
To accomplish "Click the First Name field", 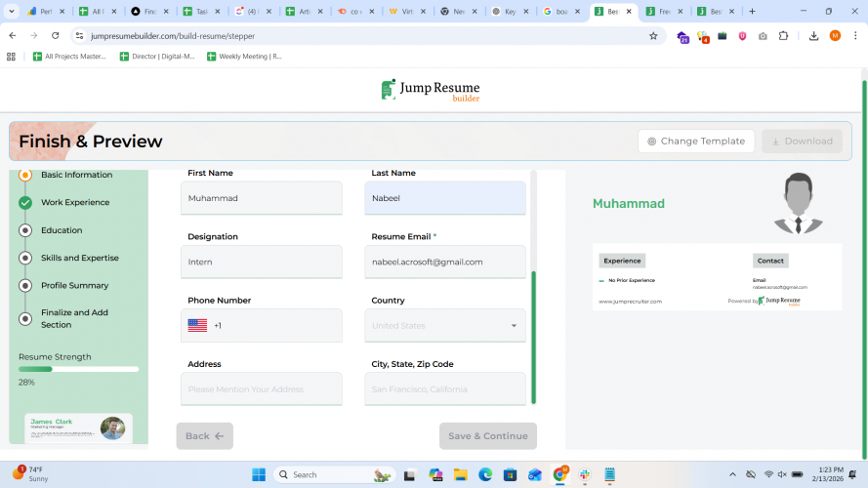I will click(262, 198).
